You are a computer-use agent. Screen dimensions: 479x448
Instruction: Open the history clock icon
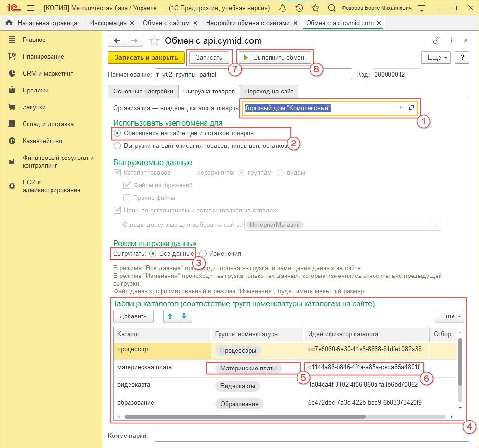click(x=299, y=8)
